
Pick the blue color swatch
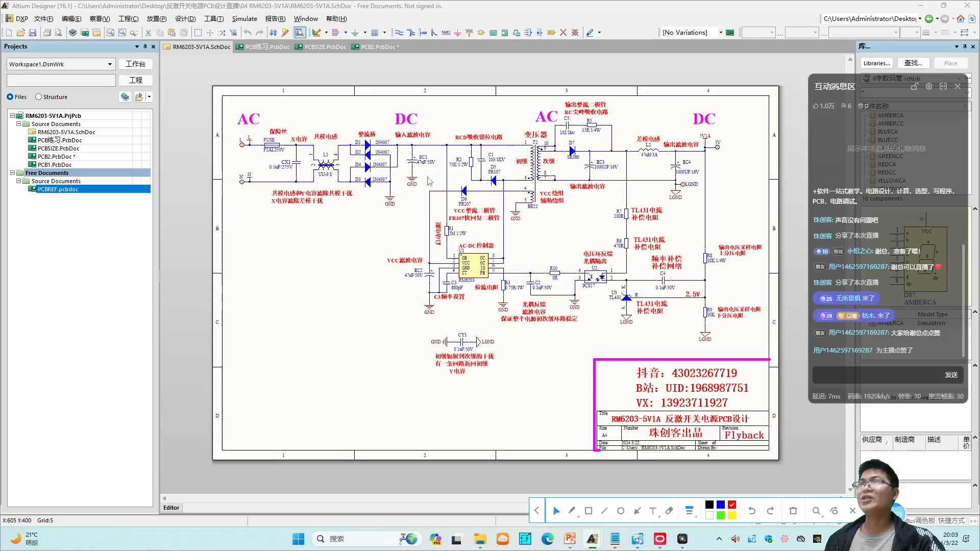[721, 505]
